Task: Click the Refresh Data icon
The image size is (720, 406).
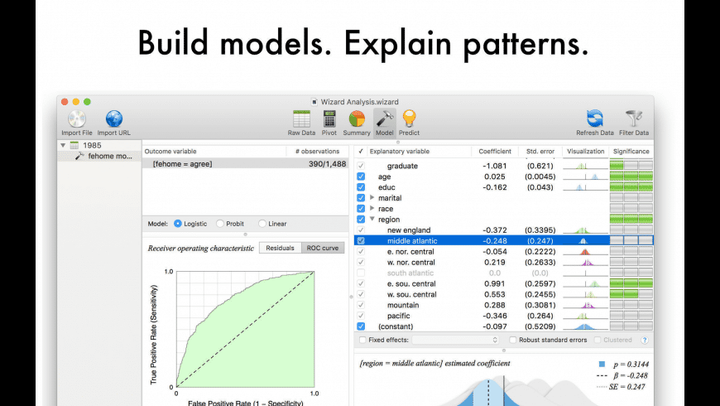Action: pyautogui.click(x=595, y=119)
